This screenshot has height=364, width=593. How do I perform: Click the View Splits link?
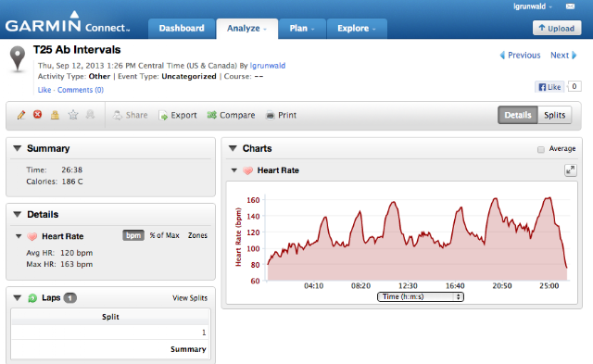[190, 298]
